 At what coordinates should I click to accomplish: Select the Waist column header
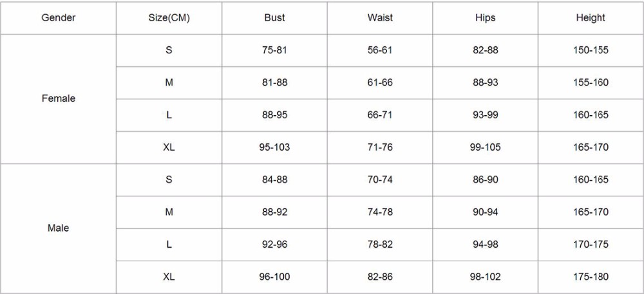click(x=380, y=18)
